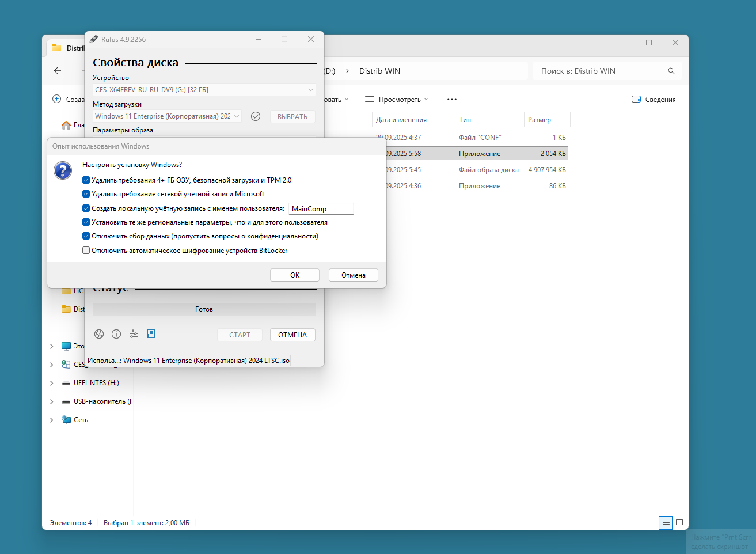Viewport: 756px width, 554px height.
Task: Click the home icon in Explorer sidebar
Action: coord(66,125)
